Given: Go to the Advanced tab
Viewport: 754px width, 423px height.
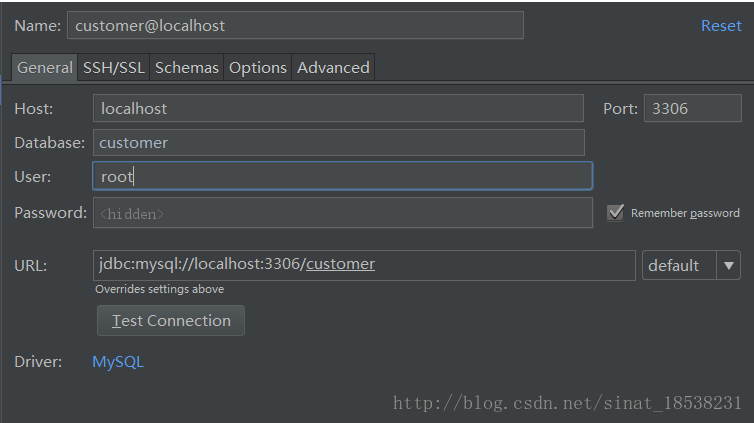Looking at the screenshot, I should pyautogui.click(x=333, y=68).
